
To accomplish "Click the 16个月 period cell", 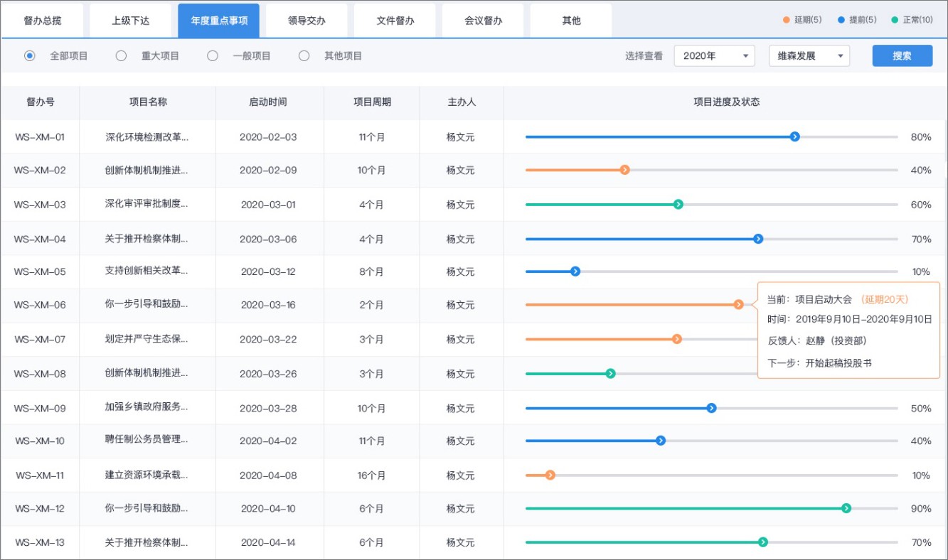I will 371,475.
